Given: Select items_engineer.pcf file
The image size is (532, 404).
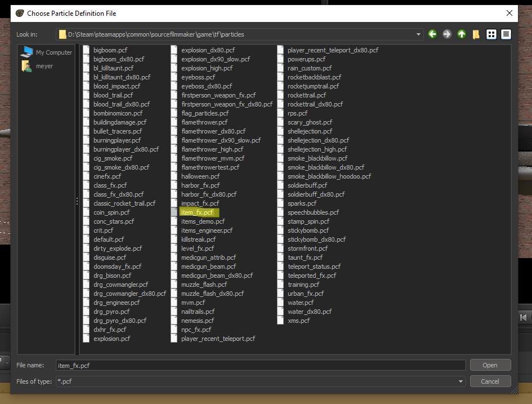Looking at the screenshot, I should coord(207,230).
